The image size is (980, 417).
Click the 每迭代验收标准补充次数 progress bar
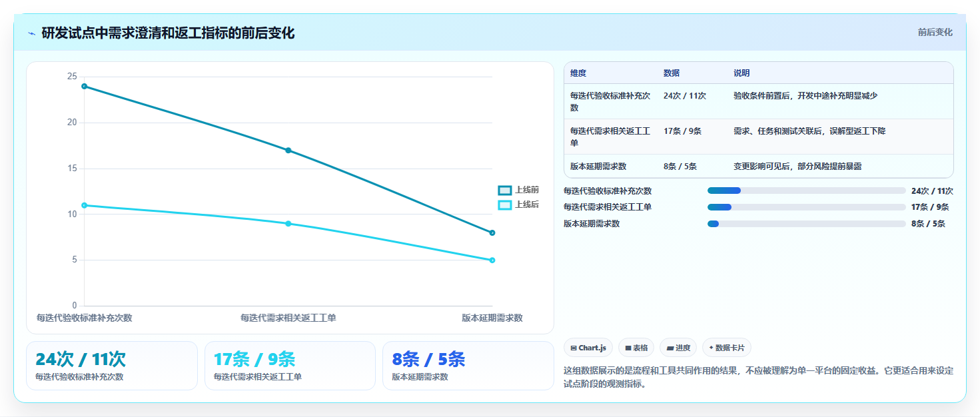(806, 191)
